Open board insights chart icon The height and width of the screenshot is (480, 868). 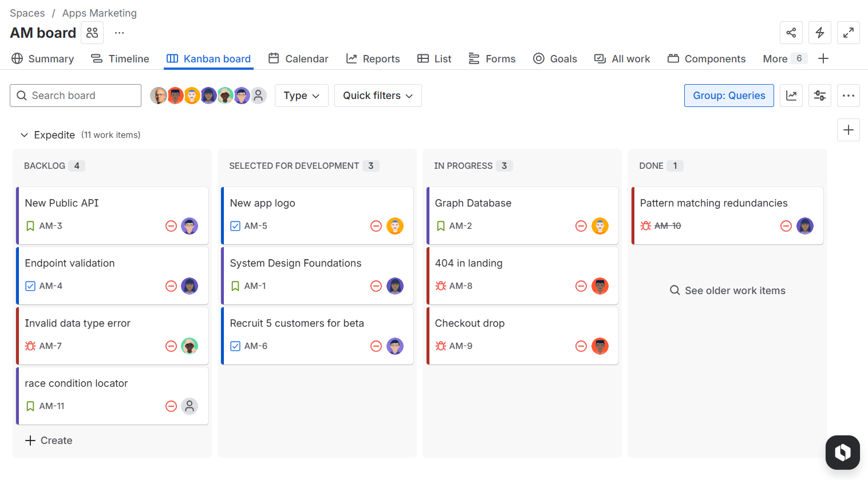point(791,96)
